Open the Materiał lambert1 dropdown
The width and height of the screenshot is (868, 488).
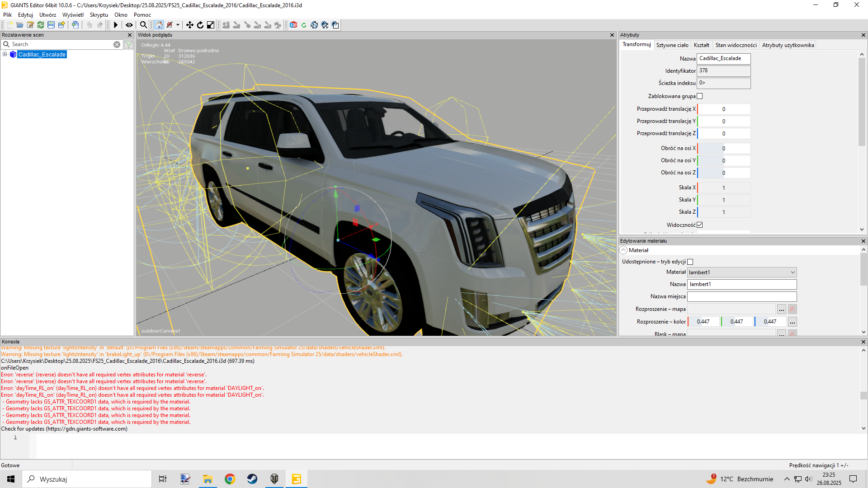[x=742, y=272]
